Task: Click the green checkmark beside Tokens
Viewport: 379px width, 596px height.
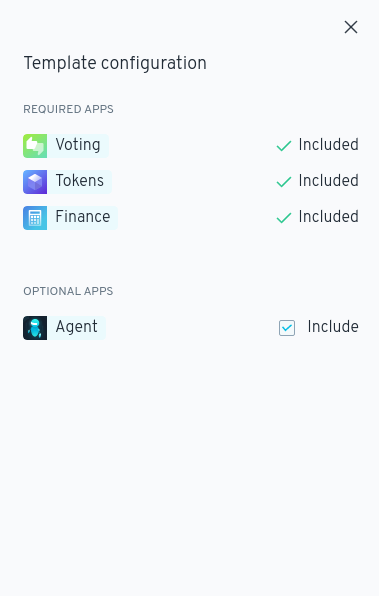Action: coord(284,182)
